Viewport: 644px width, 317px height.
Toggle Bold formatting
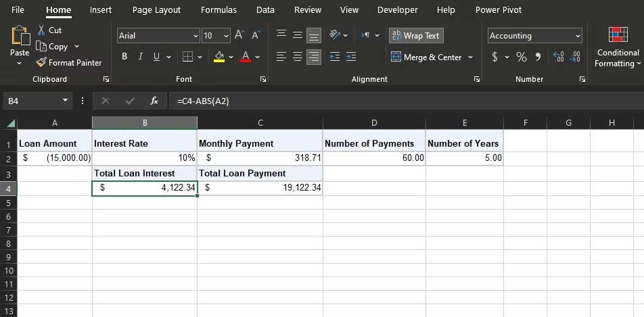(x=124, y=57)
